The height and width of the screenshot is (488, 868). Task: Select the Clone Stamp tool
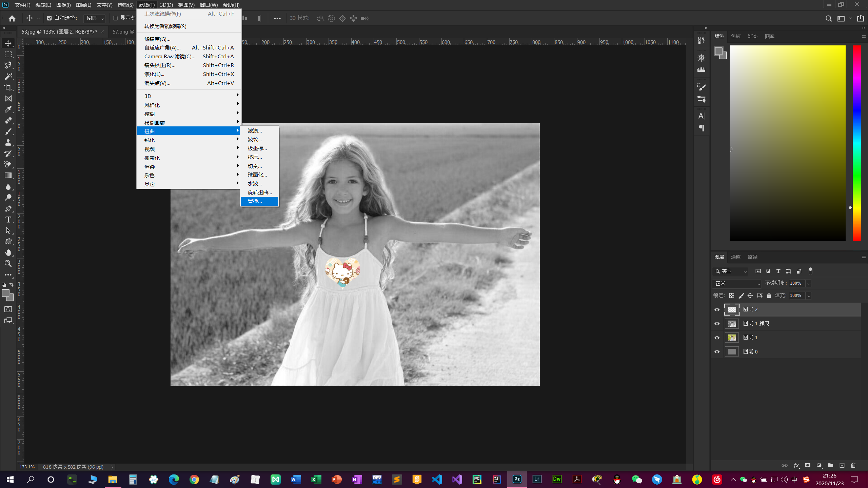point(8,143)
